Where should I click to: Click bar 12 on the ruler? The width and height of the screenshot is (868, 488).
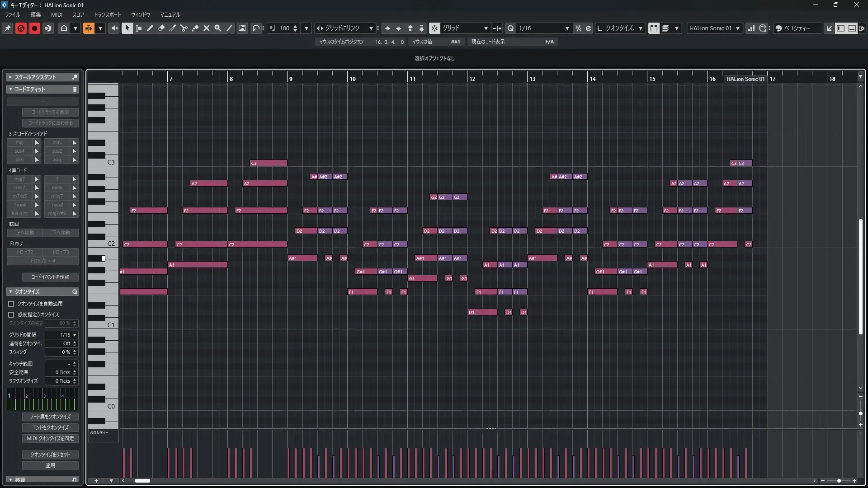click(472, 78)
